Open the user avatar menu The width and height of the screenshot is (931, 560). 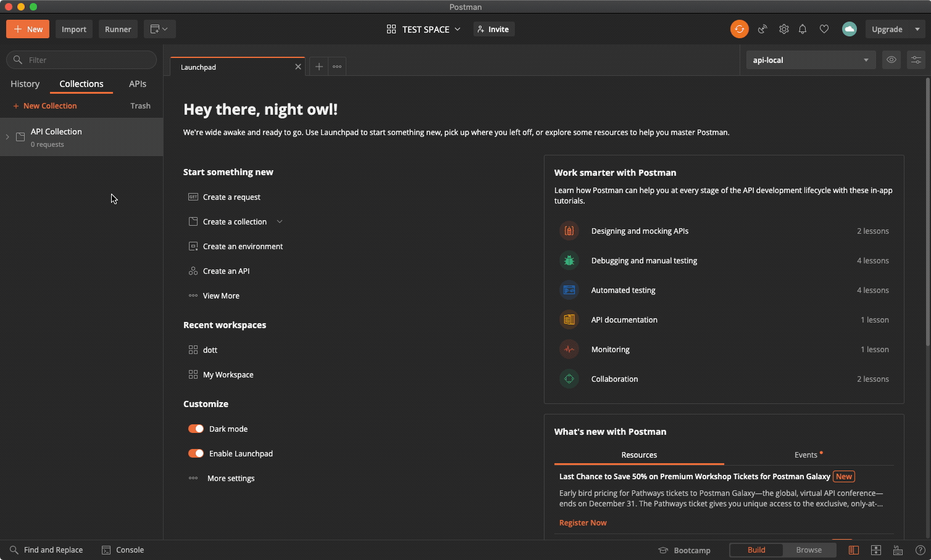(x=850, y=29)
